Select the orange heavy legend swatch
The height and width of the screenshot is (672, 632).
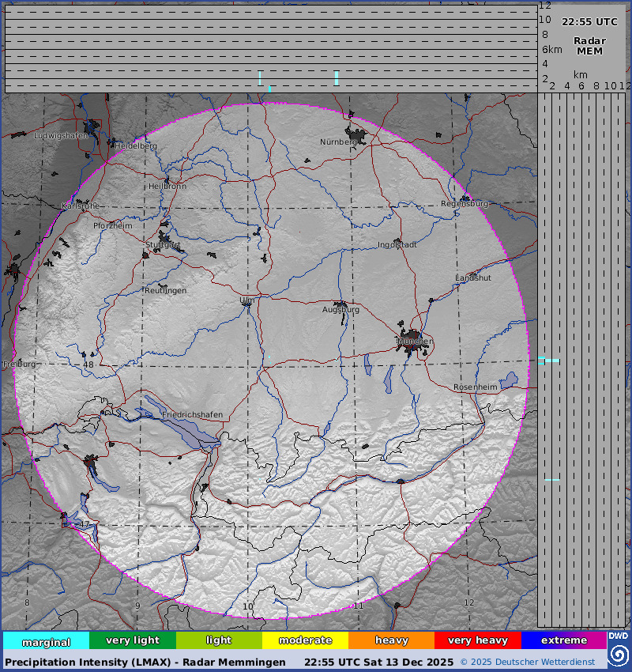click(391, 640)
